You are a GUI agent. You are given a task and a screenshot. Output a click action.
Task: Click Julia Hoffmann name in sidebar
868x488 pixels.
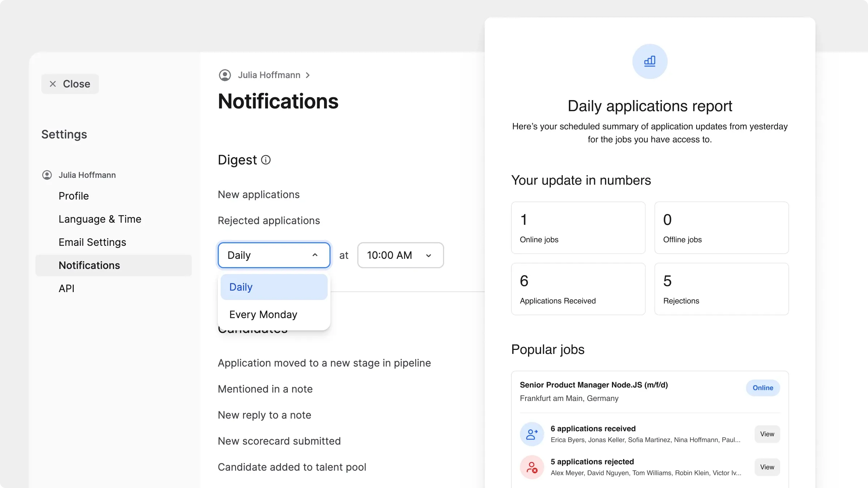(x=87, y=175)
